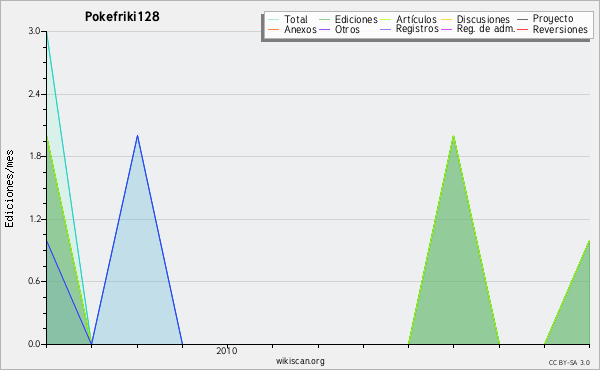Click the tall green Artículos peak after 2010
This screenshot has height=370, width=600.
pyautogui.click(x=453, y=136)
